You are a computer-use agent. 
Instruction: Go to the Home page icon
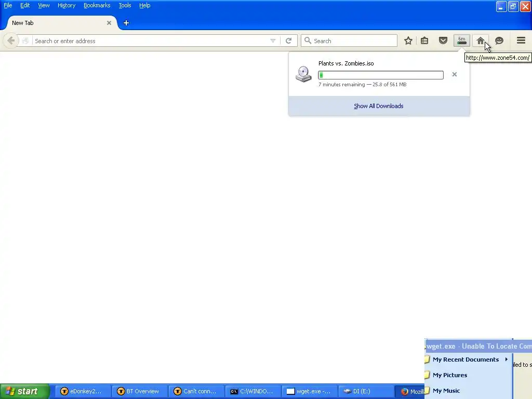click(x=481, y=41)
